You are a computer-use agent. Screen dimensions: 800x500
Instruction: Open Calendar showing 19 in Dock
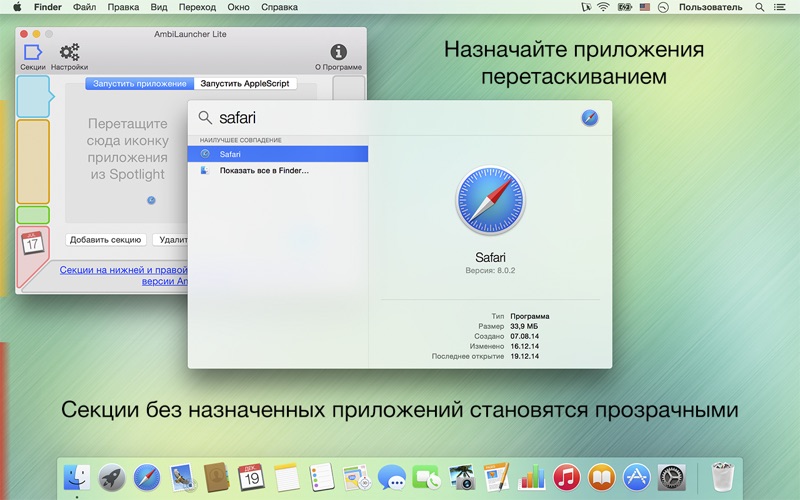(251, 478)
